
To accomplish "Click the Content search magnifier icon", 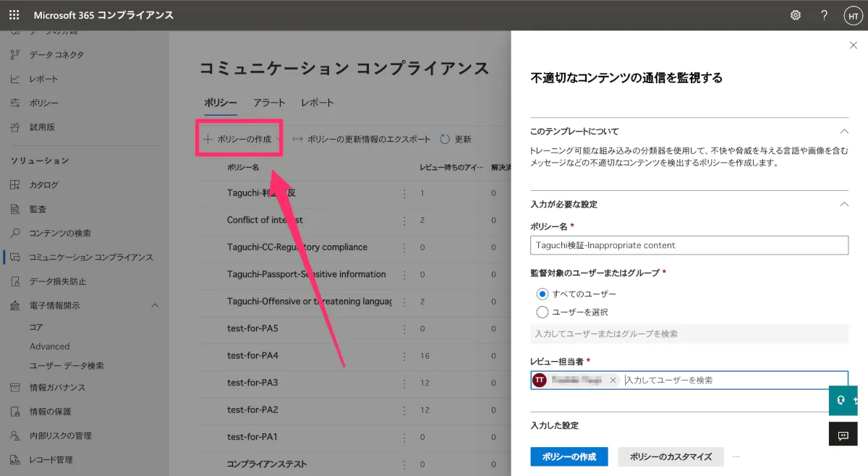I will [x=15, y=234].
